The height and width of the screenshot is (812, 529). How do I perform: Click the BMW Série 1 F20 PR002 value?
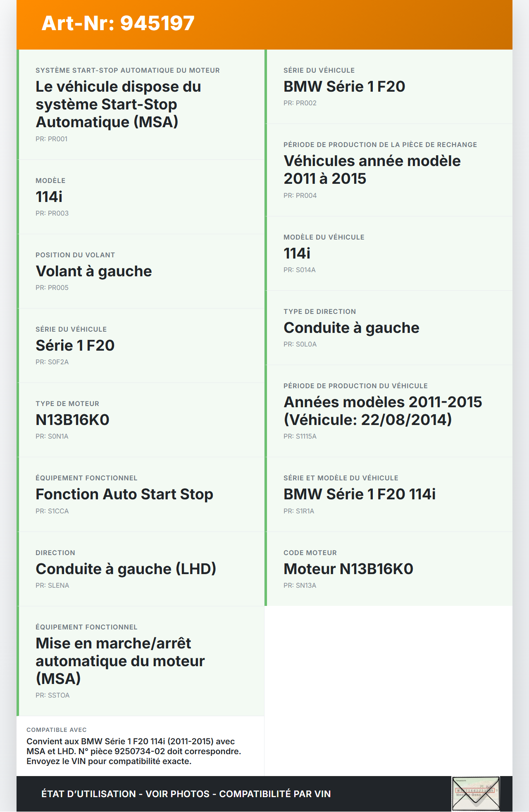(x=344, y=87)
